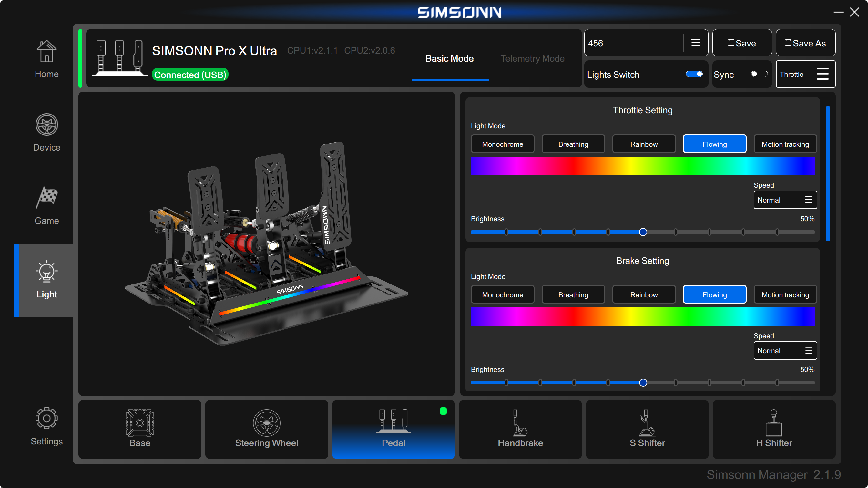This screenshot has width=868, height=488.
Task: Open the Home page icon
Action: pos(46,52)
